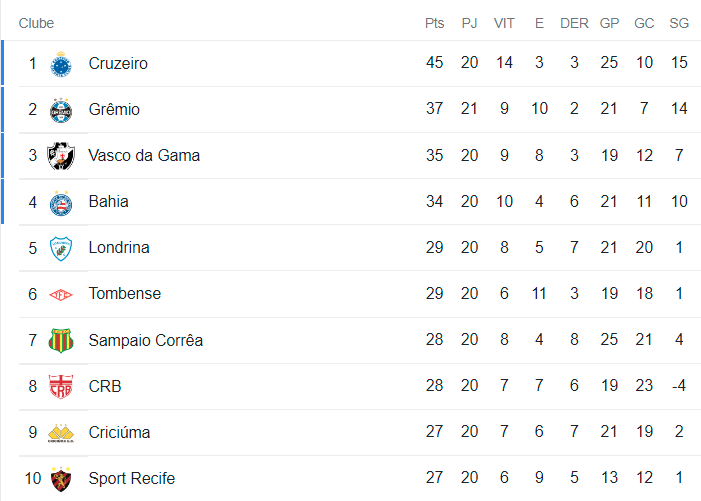This screenshot has height=501, width=701.
Task: Click the Grêmio club crest icon
Action: tap(62, 110)
